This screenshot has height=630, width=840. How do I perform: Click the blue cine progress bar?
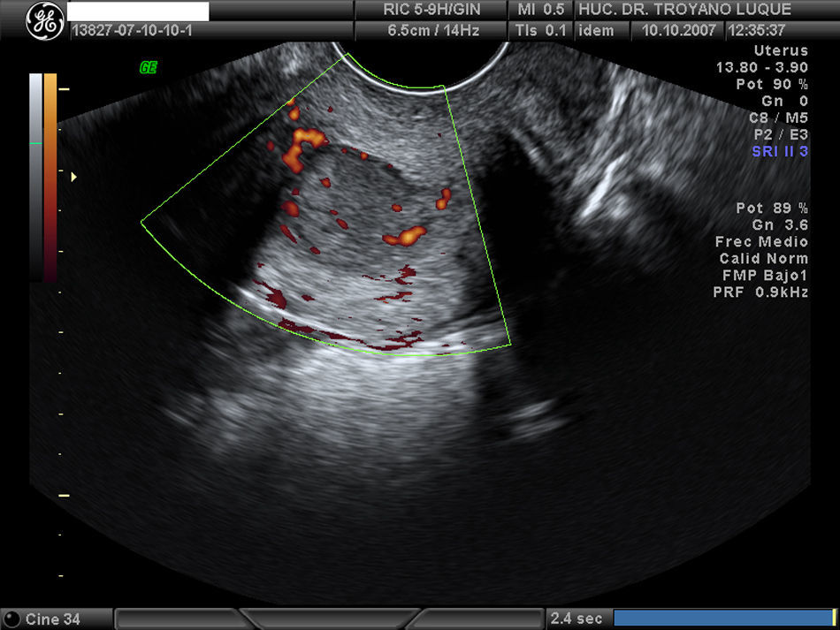click(722, 618)
